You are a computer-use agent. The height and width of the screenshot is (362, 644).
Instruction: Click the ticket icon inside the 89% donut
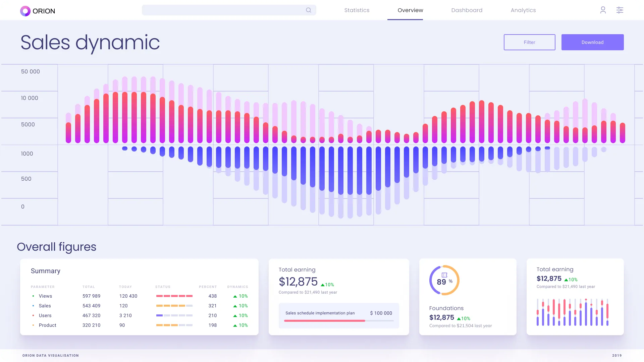coord(444,275)
